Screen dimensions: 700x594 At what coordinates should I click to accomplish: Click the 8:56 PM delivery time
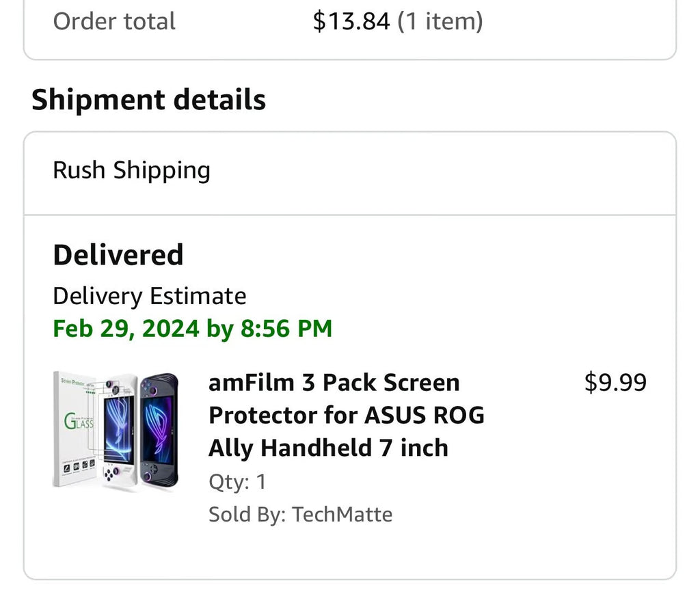(286, 329)
